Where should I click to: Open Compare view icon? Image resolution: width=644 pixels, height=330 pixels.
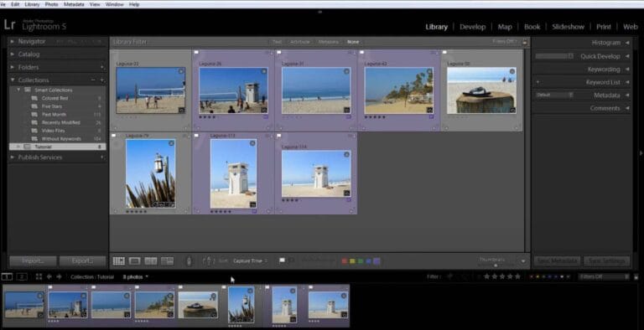click(151, 261)
